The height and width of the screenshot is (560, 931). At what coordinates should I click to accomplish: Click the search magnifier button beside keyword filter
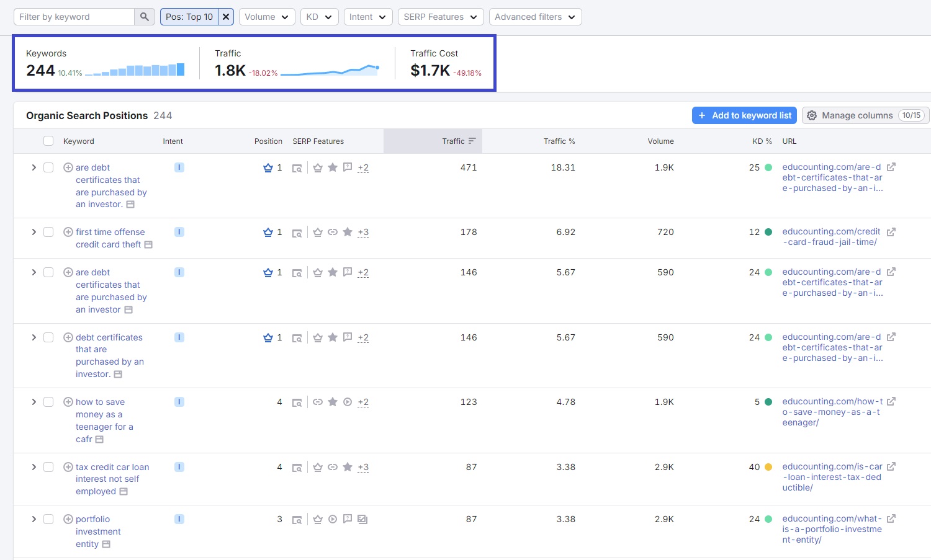coord(144,17)
